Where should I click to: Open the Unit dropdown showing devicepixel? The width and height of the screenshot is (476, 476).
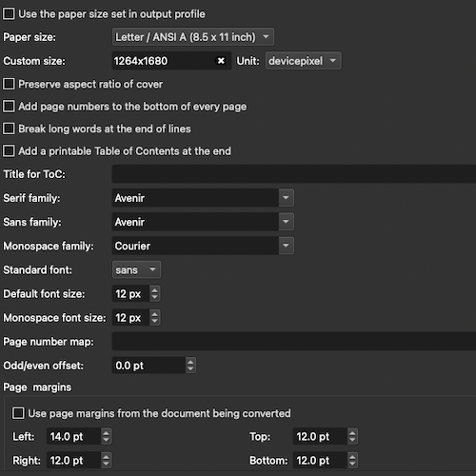point(303,61)
